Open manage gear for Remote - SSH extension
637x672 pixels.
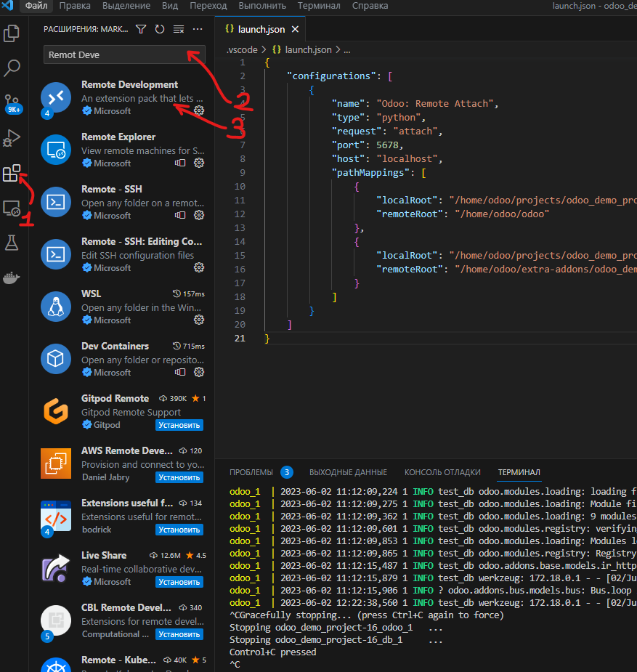(x=199, y=215)
